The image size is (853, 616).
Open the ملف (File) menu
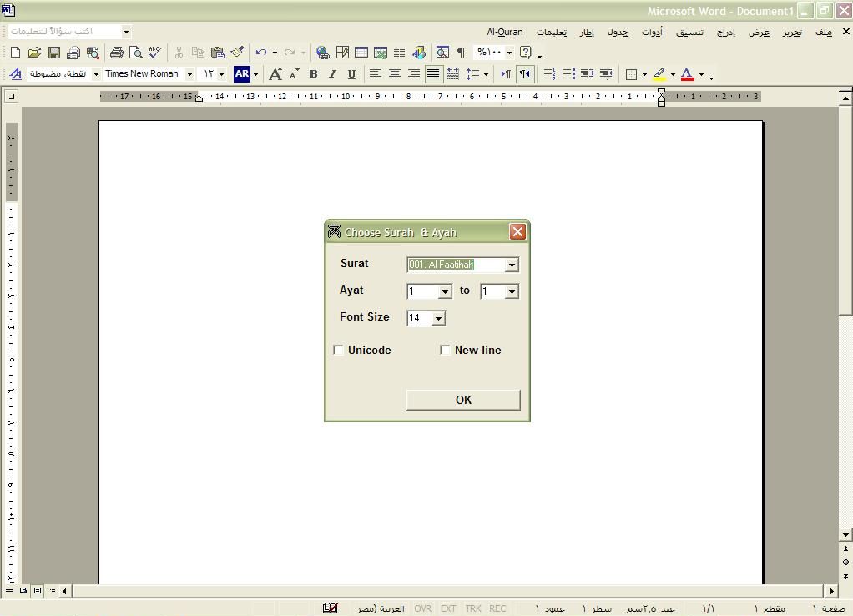(824, 32)
